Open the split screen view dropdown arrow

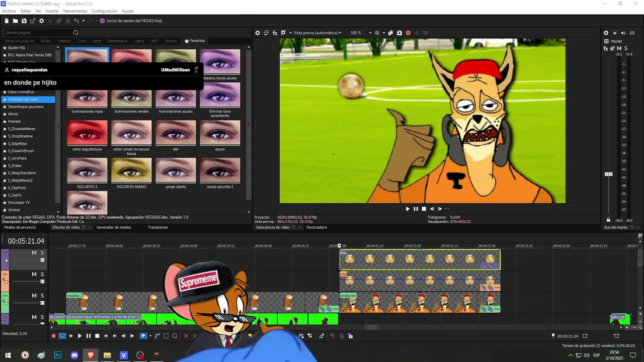point(290,33)
